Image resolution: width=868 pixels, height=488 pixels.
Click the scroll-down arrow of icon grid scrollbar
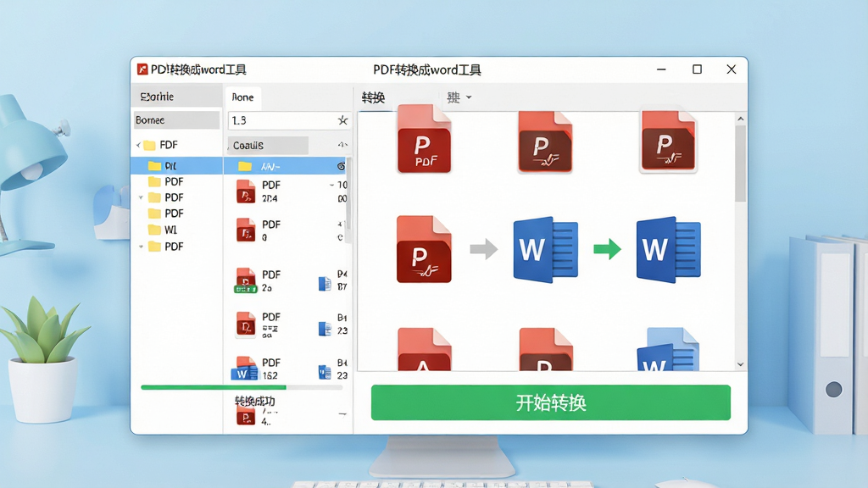pyautogui.click(x=741, y=364)
